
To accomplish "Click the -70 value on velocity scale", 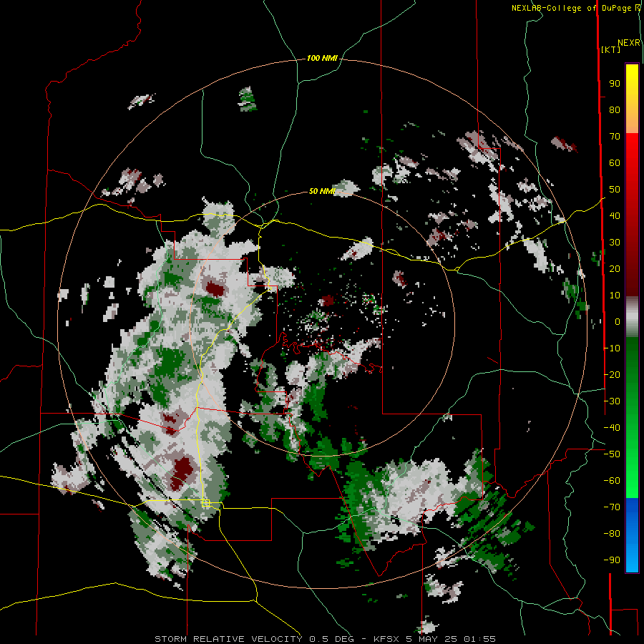I will (612, 507).
